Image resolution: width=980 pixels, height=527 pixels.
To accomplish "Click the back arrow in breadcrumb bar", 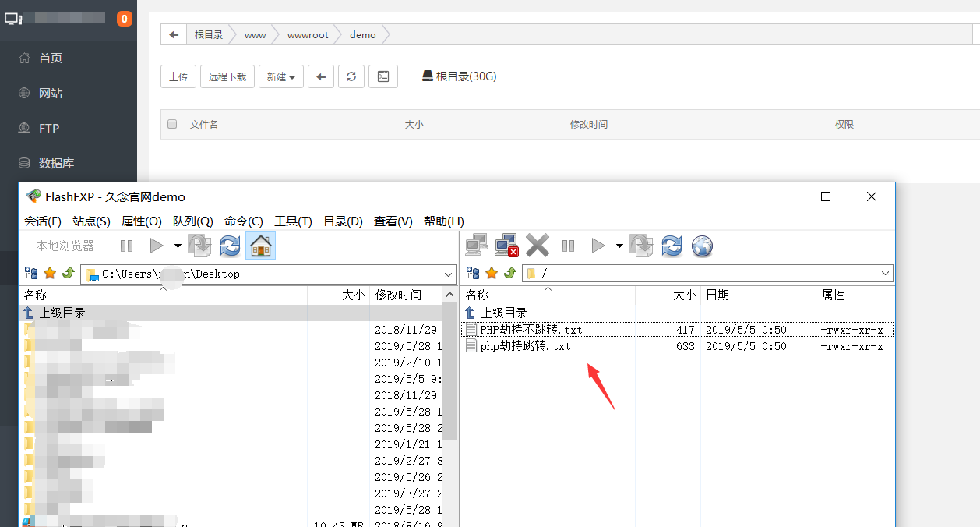I will (174, 34).
